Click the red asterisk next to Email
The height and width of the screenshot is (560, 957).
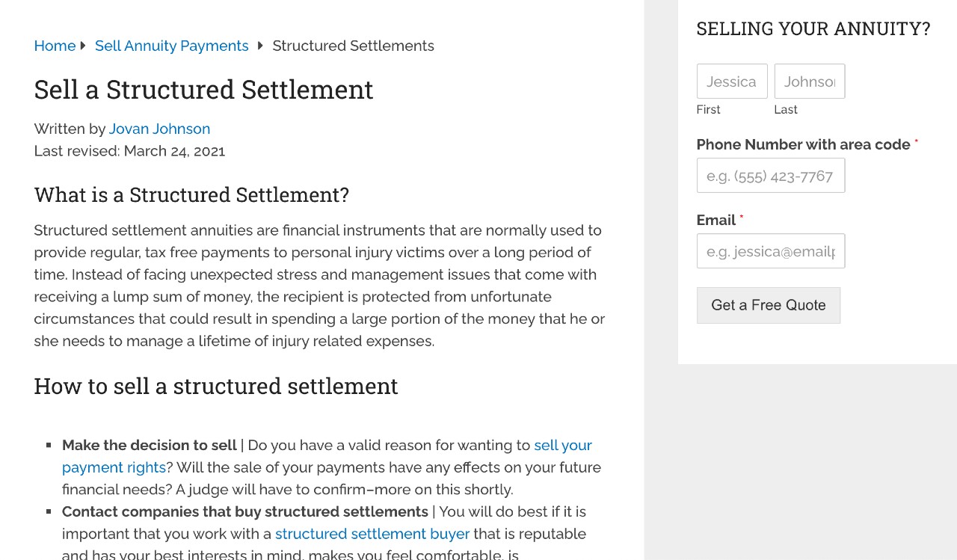741,215
